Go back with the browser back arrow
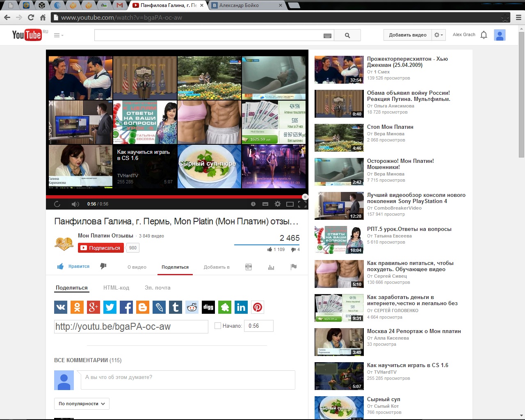 pyautogui.click(x=7, y=17)
